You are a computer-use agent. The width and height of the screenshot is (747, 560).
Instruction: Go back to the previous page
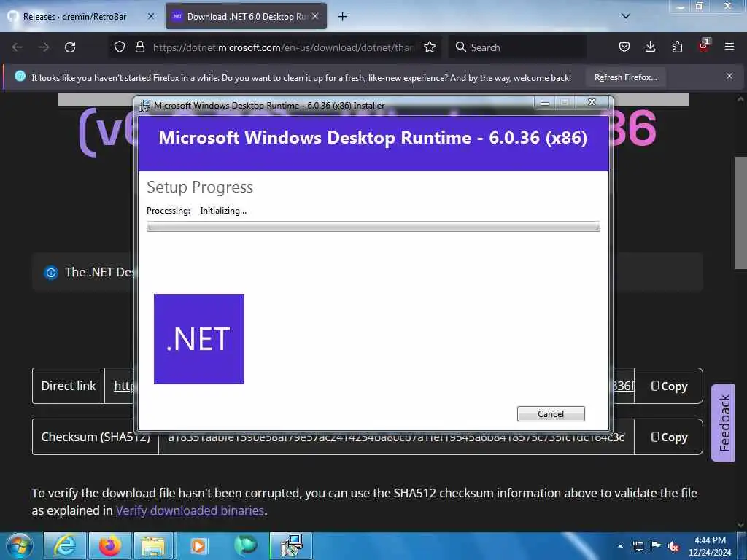click(x=18, y=47)
